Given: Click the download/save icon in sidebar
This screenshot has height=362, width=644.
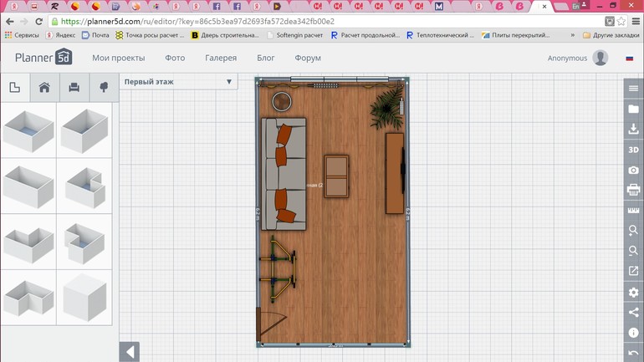Looking at the screenshot, I should coord(633,130).
